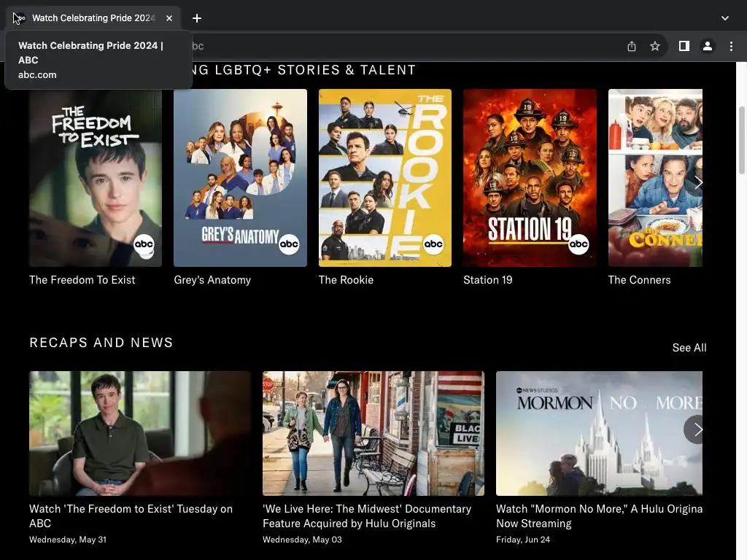Click the 'Wednesday, May 31' date text
This screenshot has width=747, height=560.
pyautogui.click(x=68, y=540)
